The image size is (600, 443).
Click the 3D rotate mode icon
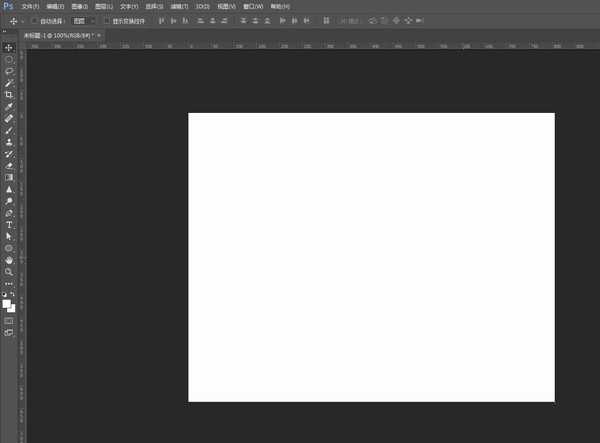pyautogui.click(x=373, y=21)
